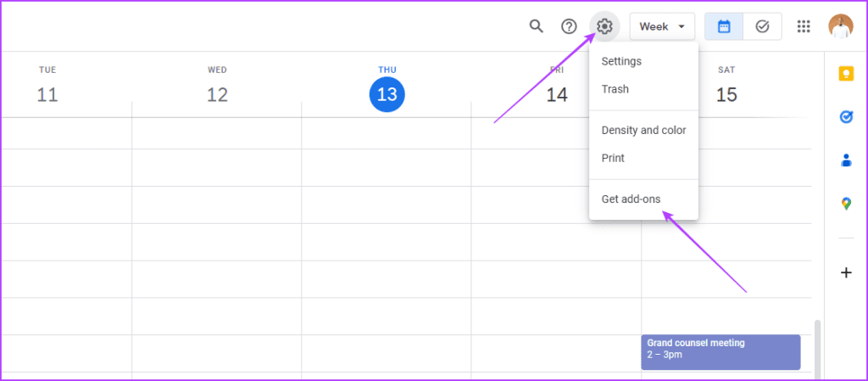The height and width of the screenshot is (381, 868).
Task: Open Google Maps side panel icon
Action: click(x=845, y=204)
